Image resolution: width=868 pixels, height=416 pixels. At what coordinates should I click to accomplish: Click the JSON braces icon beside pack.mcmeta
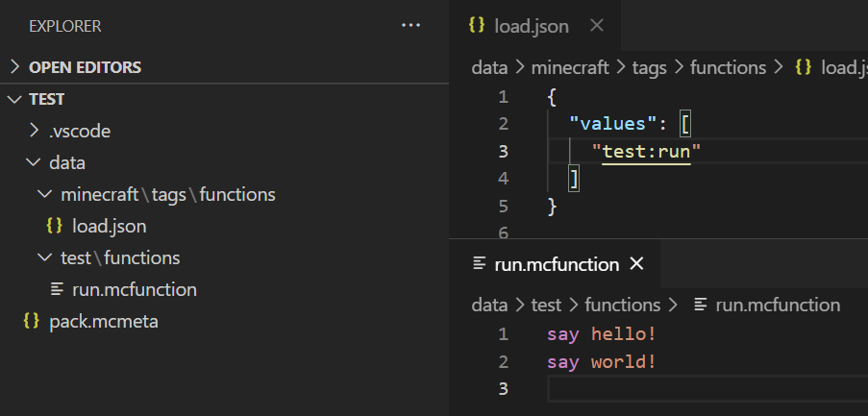click(x=31, y=321)
